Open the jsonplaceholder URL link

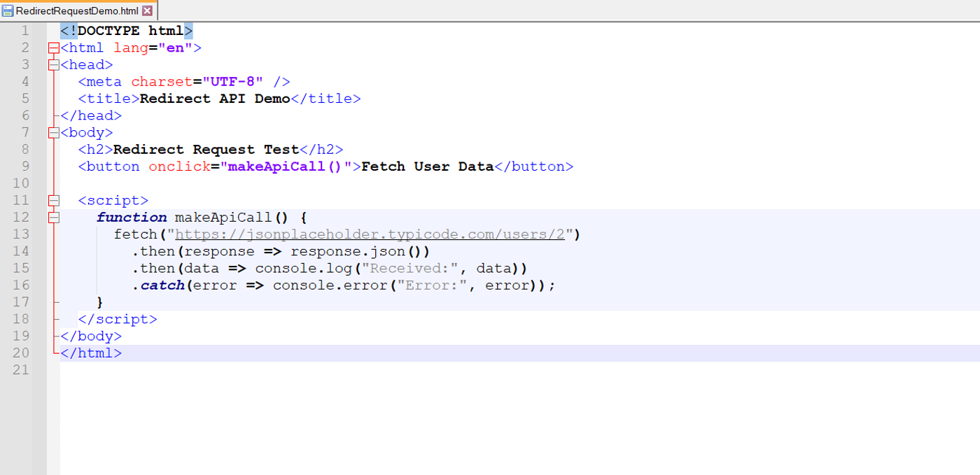click(x=370, y=234)
